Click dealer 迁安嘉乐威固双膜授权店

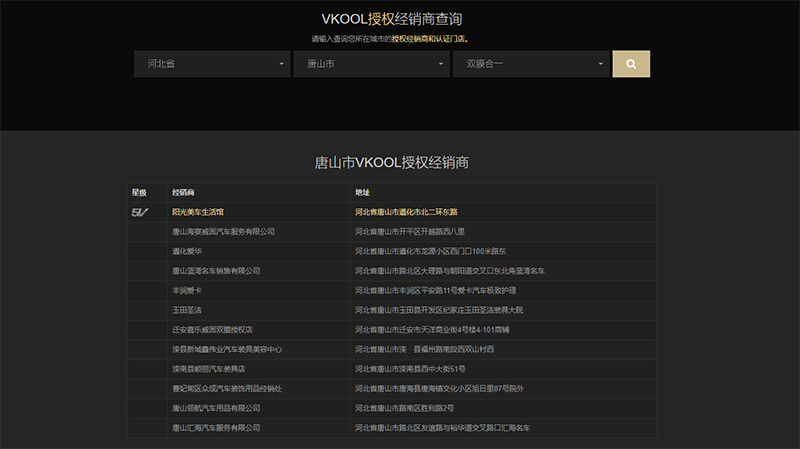click(212, 329)
